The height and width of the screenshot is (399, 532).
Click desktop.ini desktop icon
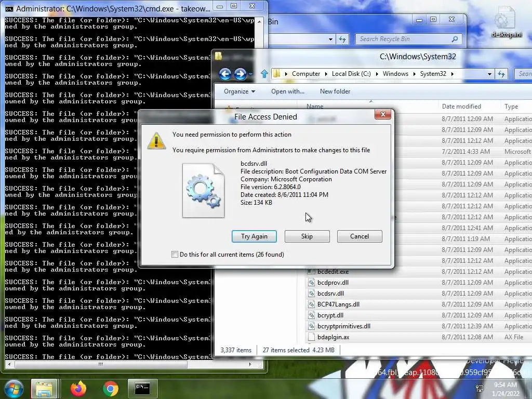(506, 22)
